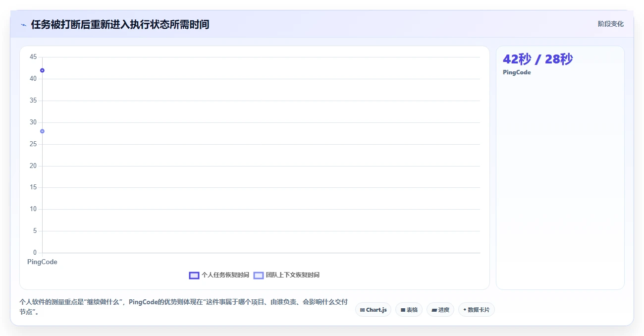
Task: Click the 表格 tag
Action: (x=409, y=310)
